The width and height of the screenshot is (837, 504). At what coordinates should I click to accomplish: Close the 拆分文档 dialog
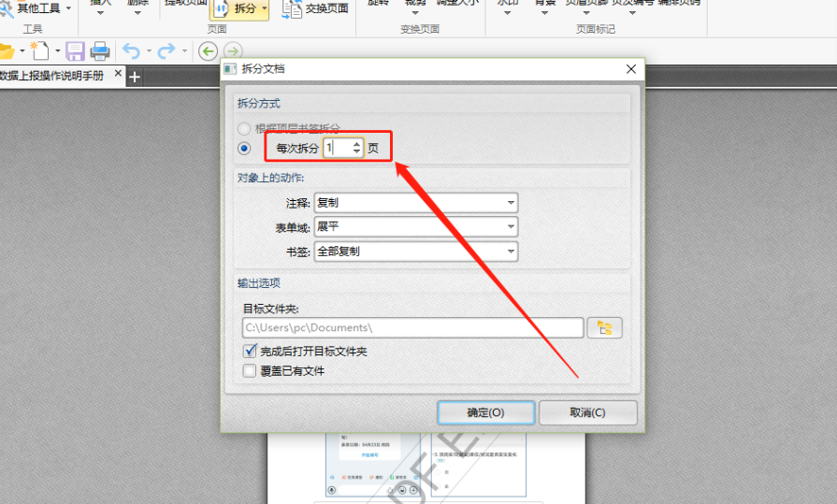click(x=631, y=69)
